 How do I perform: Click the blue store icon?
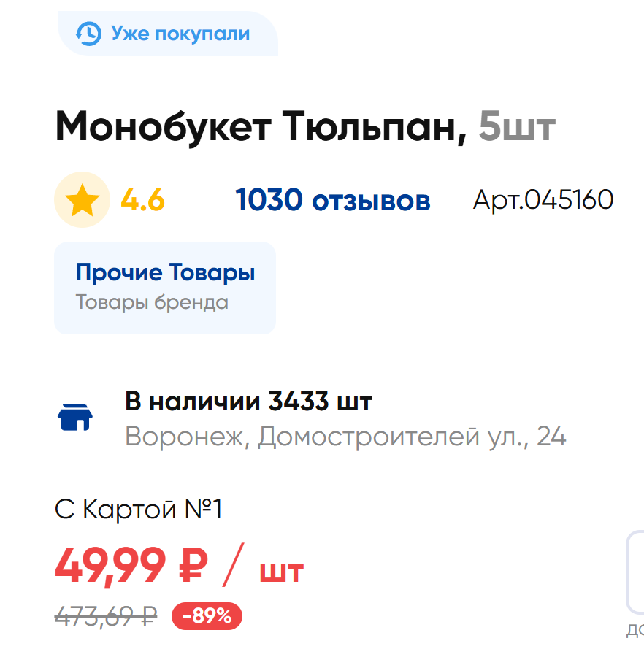74,417
